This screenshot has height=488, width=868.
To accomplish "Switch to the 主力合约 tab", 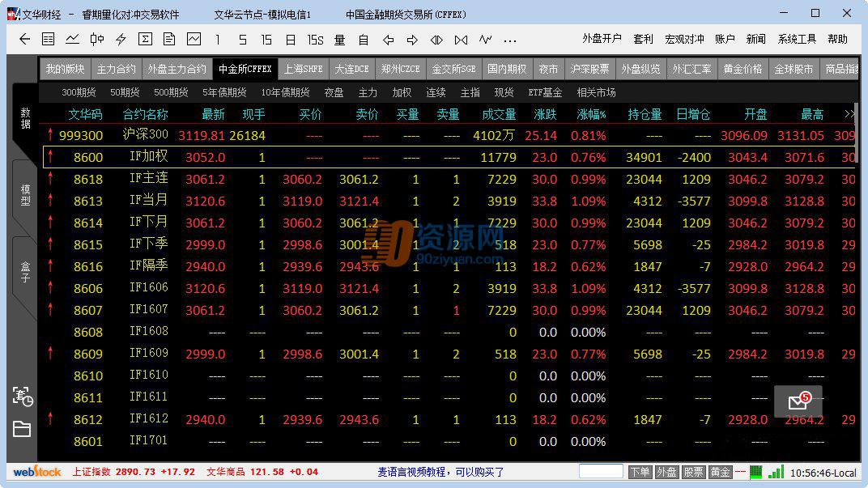I will click(x=116, y=69).
